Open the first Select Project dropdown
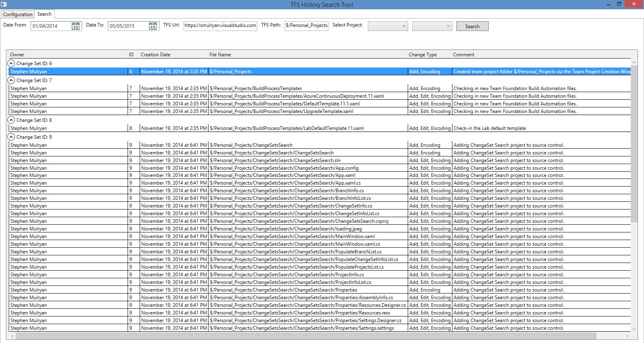This screenshot has width=644, height=343. (x=388, y=26)
